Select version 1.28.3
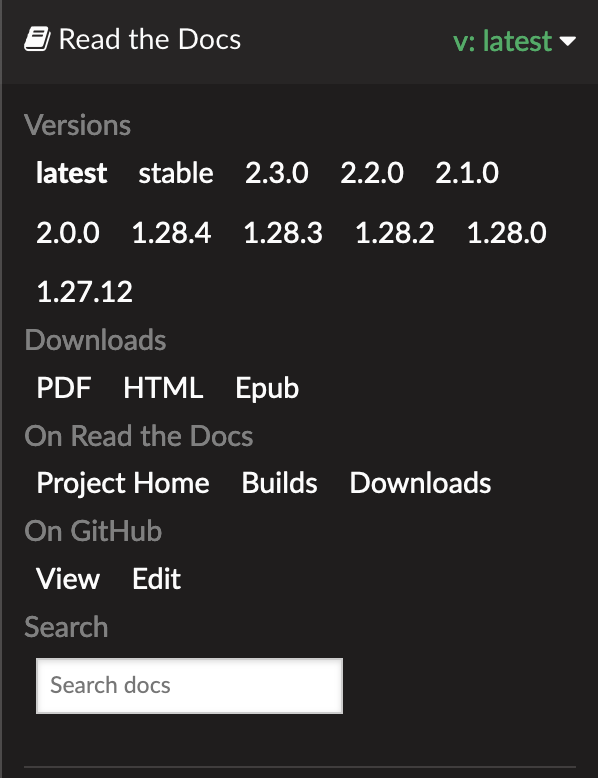The image size is (598, 778). 283,233
